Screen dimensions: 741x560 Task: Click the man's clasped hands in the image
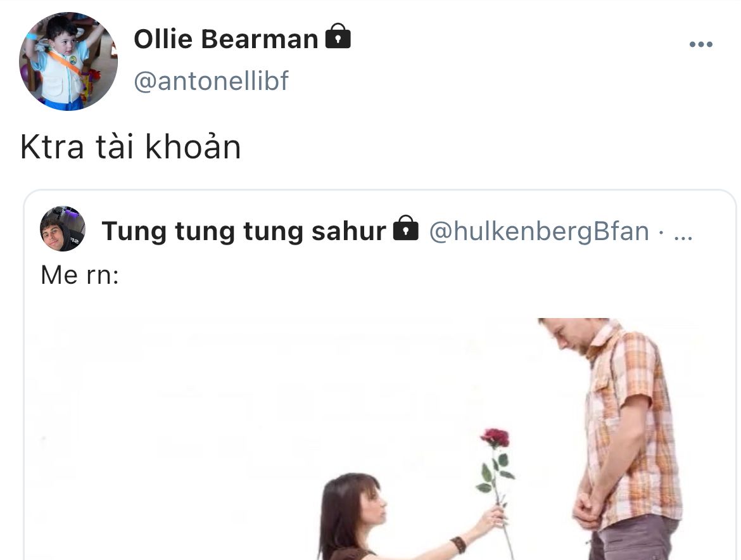click(587, 509)
